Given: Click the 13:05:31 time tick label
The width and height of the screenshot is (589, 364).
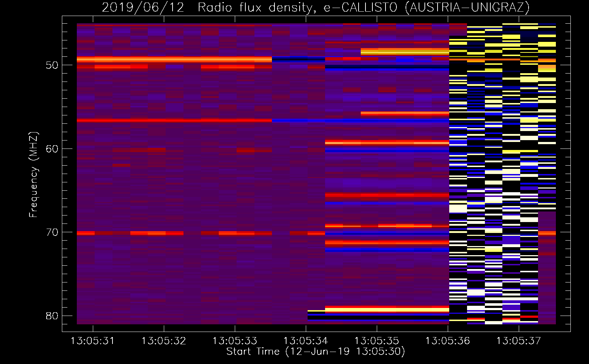Looking at the screenshot, I should point(92,341).
